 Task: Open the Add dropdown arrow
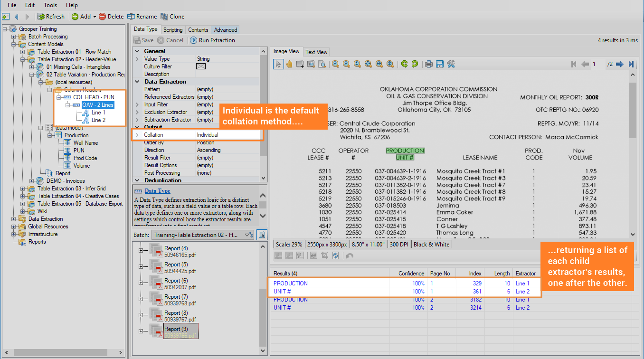(95, 17)
